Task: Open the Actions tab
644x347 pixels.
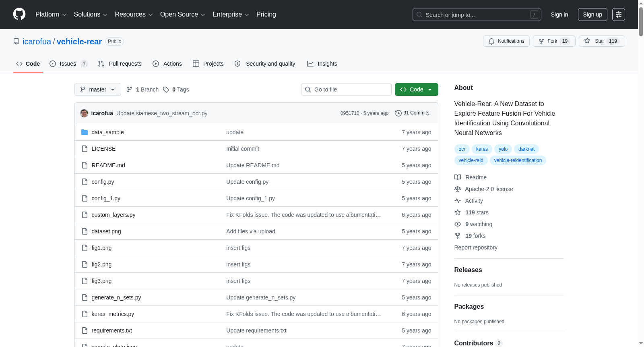Action: click(167, 64)
